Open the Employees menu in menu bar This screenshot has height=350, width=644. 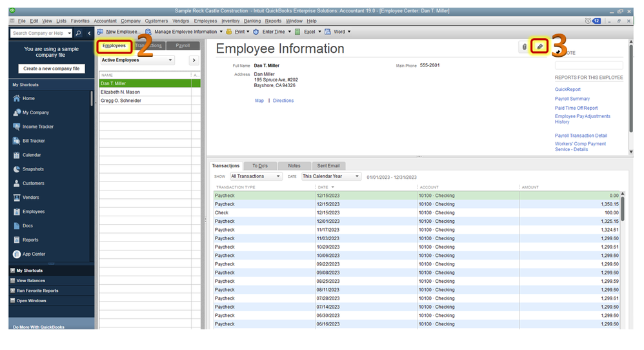point(205,21)
